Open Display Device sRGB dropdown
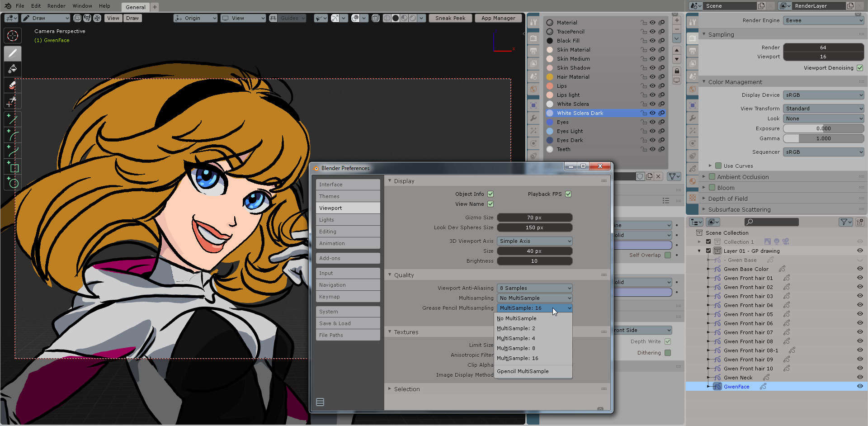This screenshot has height=426, width=868. tap(823, 95)
